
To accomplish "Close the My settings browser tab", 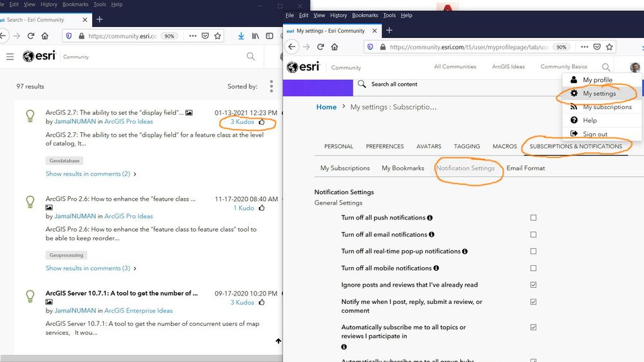I will click(375, 31).
